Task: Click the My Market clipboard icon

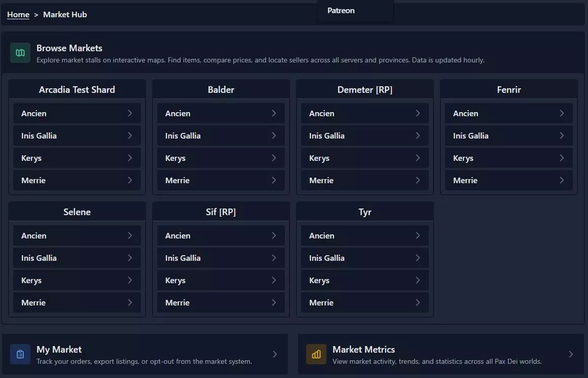Action: tap(20, 354)
